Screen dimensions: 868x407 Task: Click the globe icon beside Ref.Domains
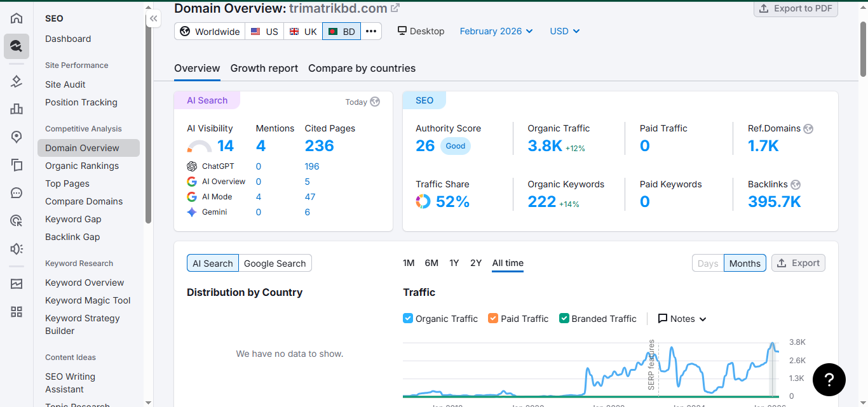[x=808, y=128]
